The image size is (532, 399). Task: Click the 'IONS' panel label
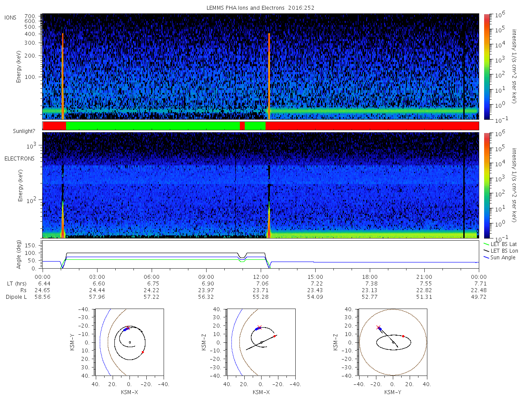point(11,17)
